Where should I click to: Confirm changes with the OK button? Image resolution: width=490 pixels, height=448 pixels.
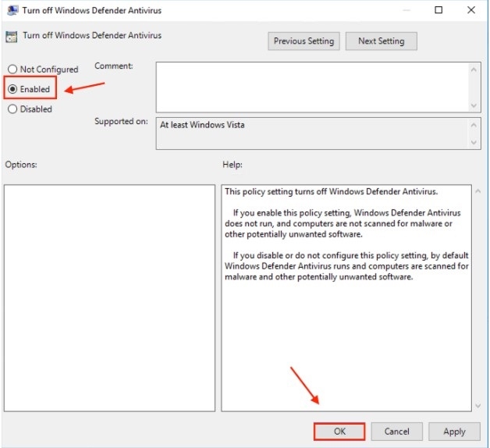(x=339, y=432)
